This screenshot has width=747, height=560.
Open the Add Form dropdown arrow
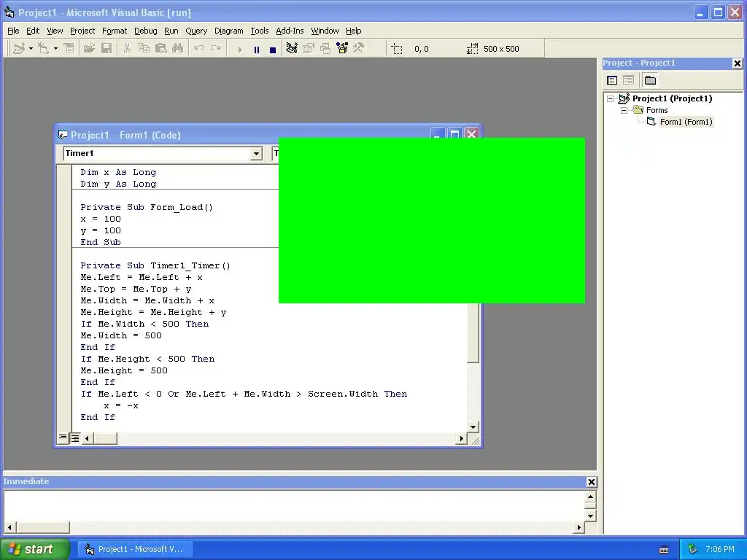(55, 49)
